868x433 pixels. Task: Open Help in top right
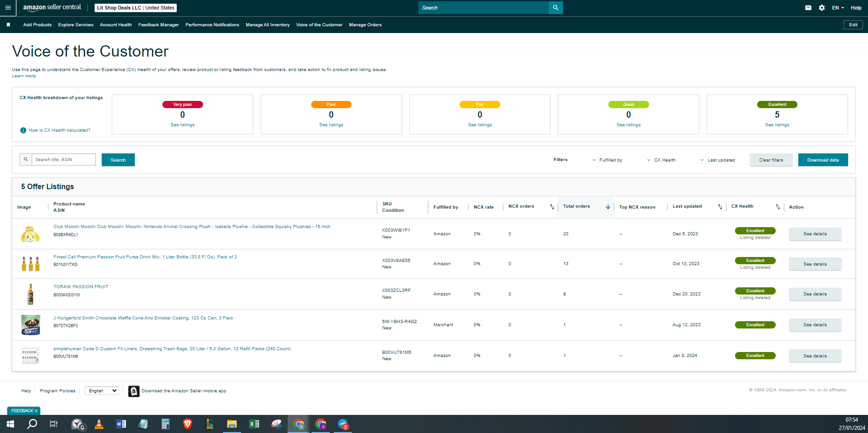coord(856,8)
